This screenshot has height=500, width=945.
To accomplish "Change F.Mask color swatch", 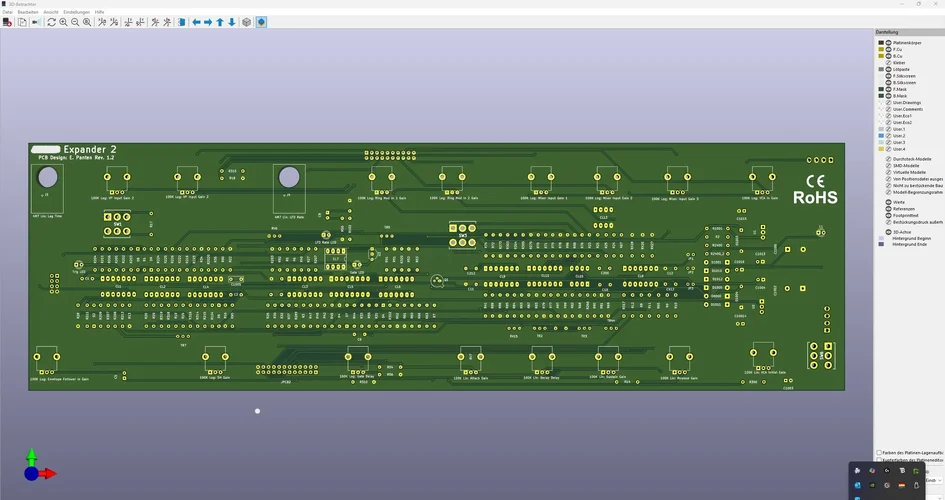I will click(x=881, y=89).
